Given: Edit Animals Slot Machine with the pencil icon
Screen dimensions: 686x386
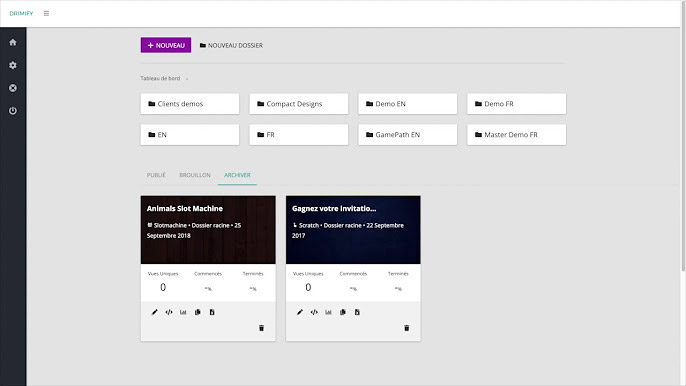Looking at the screenshot, I should 154,312.
